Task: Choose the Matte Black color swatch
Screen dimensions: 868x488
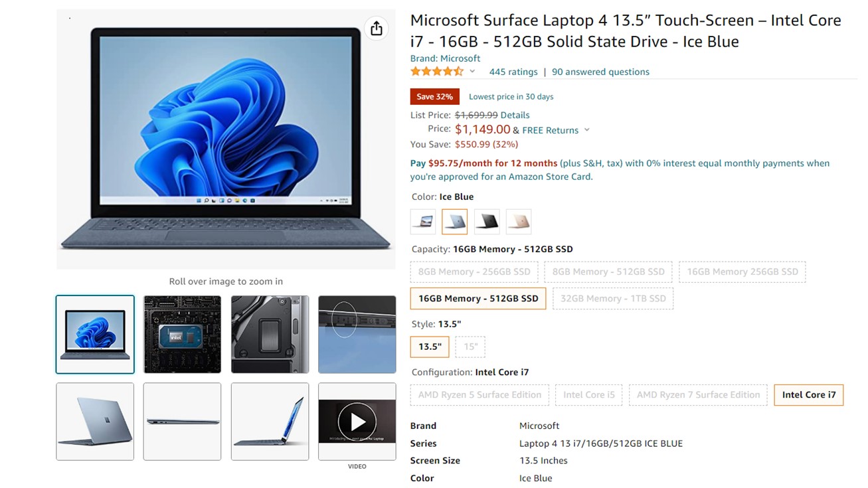Action: 487,222
